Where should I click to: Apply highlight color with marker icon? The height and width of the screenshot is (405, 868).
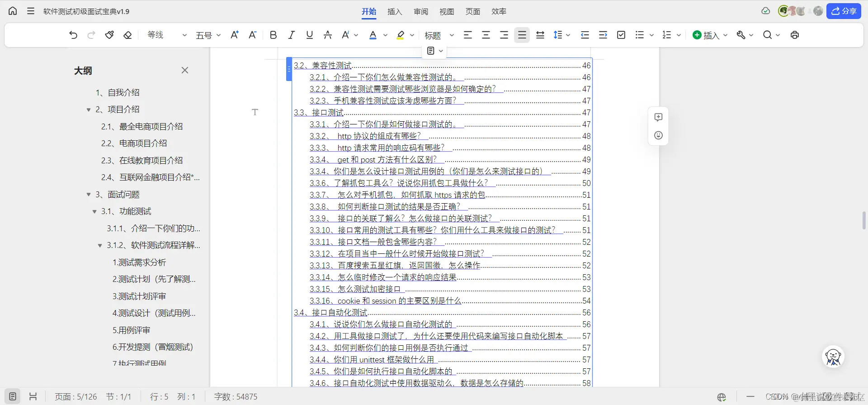400,35
